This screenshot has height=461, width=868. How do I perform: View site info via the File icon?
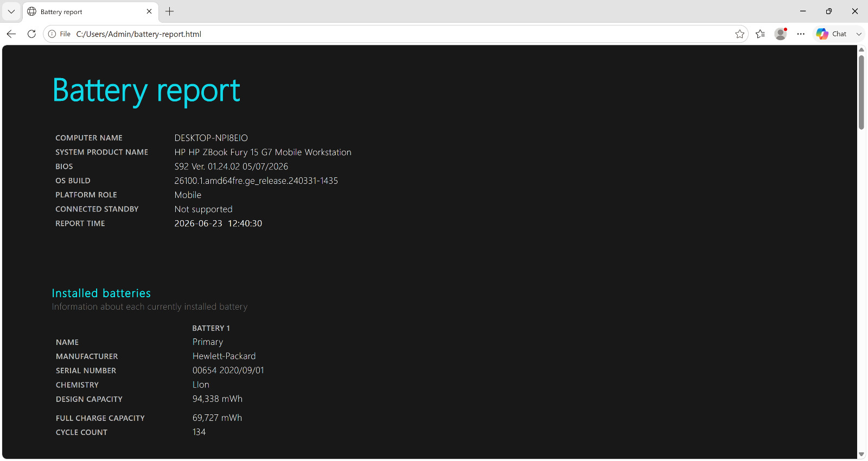click(x=60, y=34)
